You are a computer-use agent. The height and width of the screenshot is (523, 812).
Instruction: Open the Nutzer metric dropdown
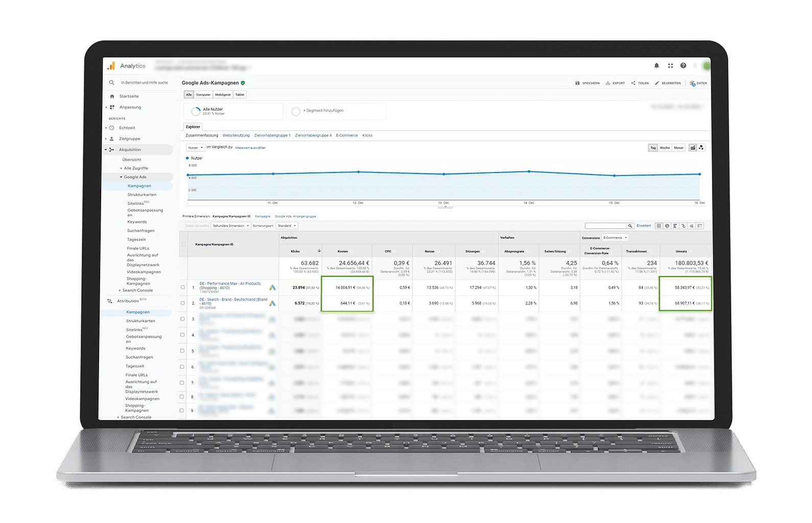coord(196,147)
